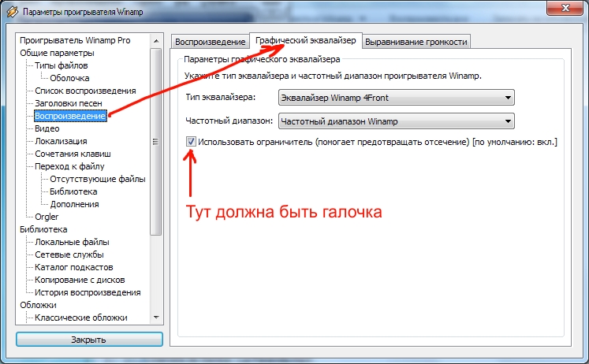
Task: Click the tree scrollbar down arrow
Action: coord(156,318)
